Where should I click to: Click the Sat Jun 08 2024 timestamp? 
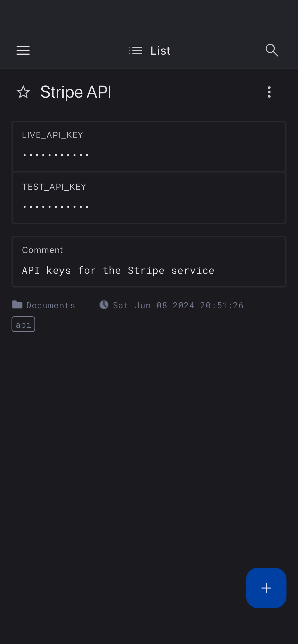click(x=178, y=305)
